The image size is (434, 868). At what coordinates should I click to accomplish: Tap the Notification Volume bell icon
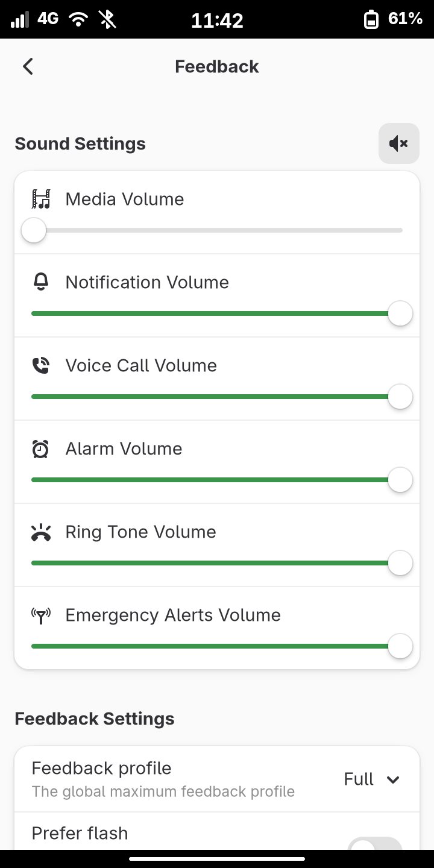41,282
